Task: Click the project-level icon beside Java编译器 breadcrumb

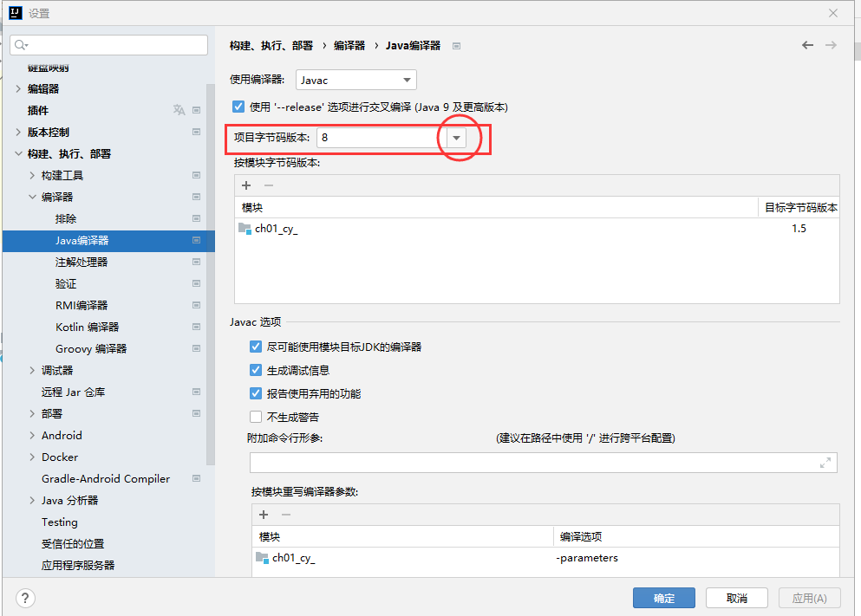Action: [457, 46]
